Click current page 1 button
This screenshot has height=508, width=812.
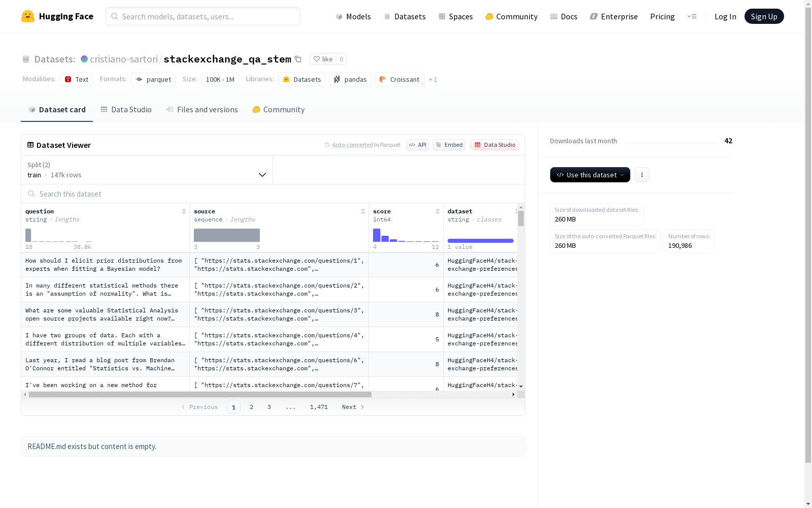click(x=233, y=407)
